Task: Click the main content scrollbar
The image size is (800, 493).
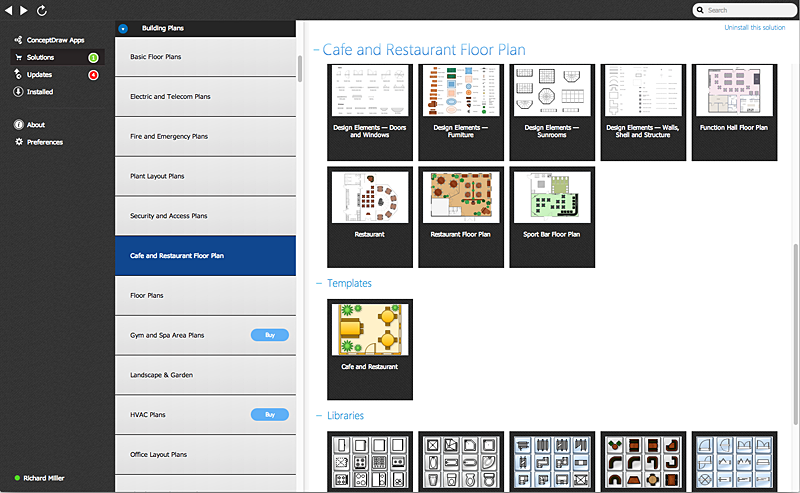Action: pyautogui.click(x=795, y=334)
